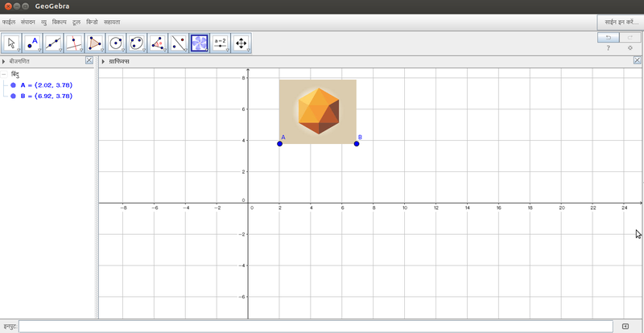Open the Slider tool dropdown arrow

(229, 51)
